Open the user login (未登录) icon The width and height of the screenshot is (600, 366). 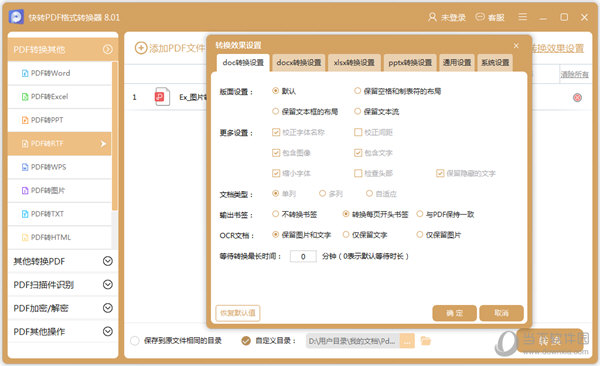pyautogui.click(x=432, y=17)
